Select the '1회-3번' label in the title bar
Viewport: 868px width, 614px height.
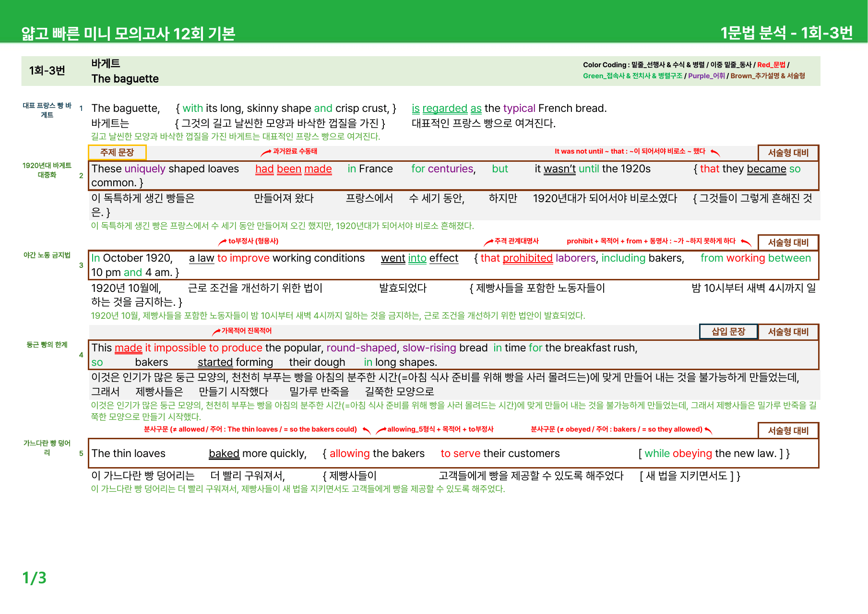pos(47,71)
